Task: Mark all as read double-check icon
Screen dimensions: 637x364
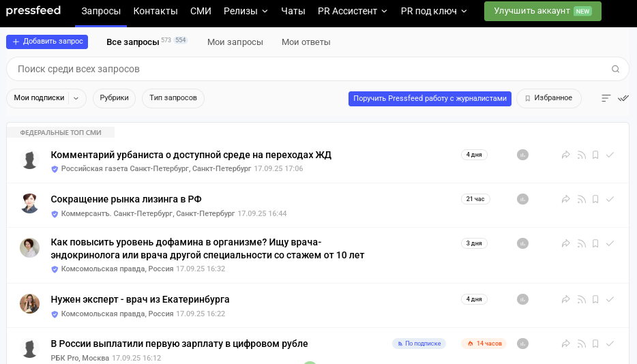Action: point(623,98)
